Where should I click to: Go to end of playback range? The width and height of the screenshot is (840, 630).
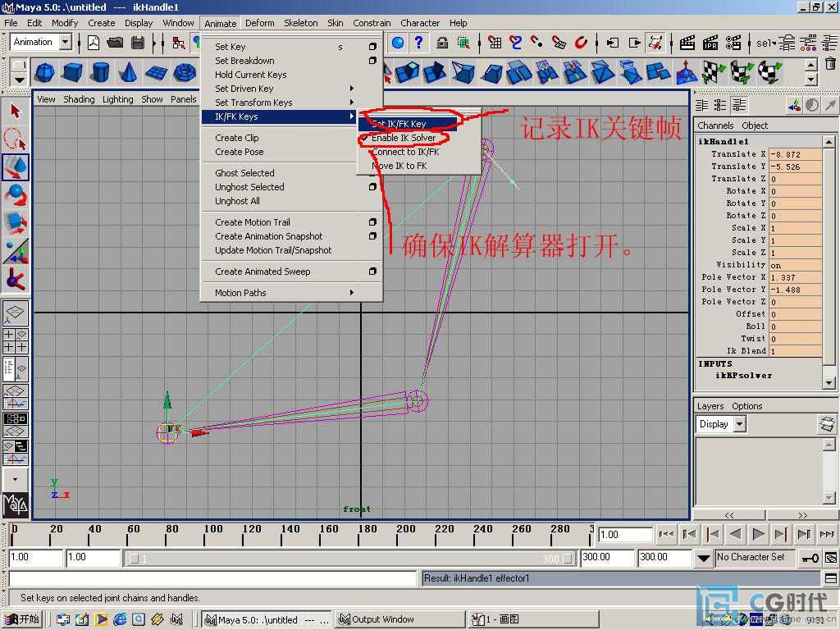[827, 534]
